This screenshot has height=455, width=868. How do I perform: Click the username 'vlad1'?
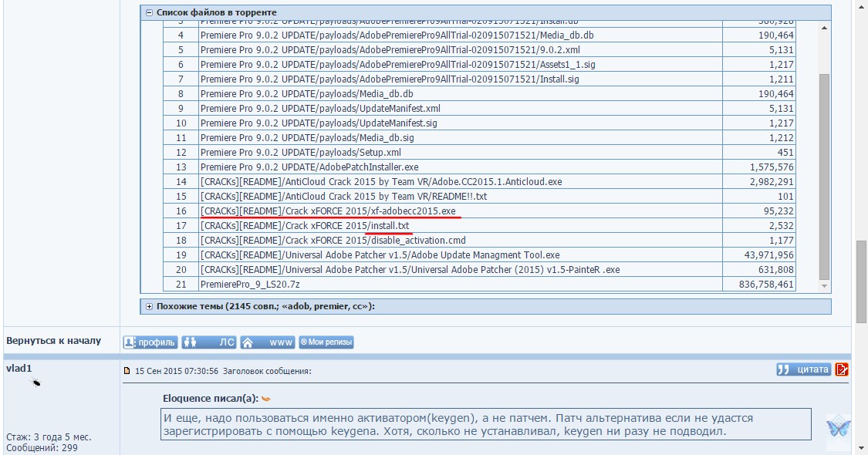(19, 369)
